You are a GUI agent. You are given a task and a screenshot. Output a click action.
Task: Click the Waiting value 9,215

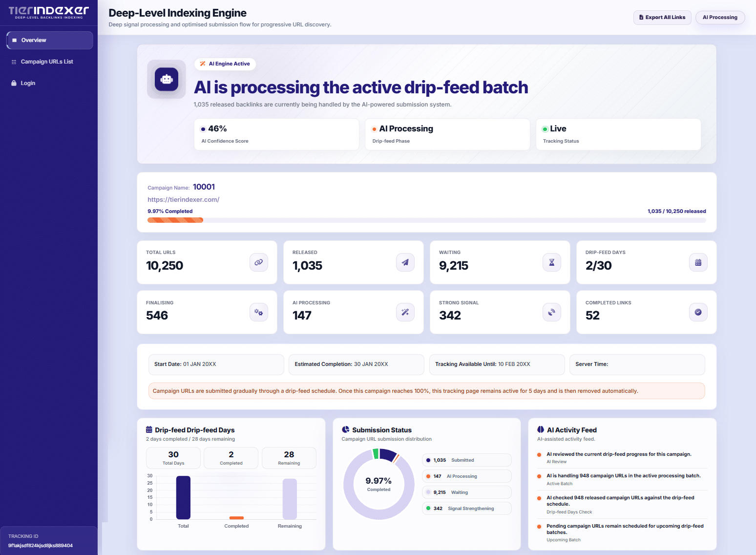pyautogui.click(x=454, y=266)
